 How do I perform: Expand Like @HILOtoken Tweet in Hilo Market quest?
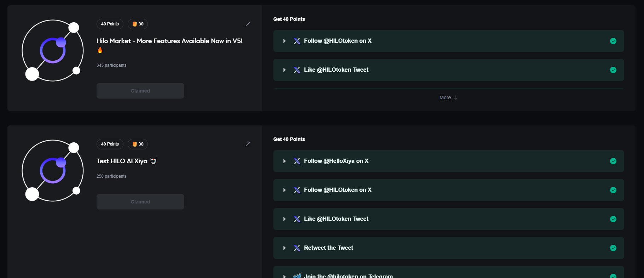(284, 70)
